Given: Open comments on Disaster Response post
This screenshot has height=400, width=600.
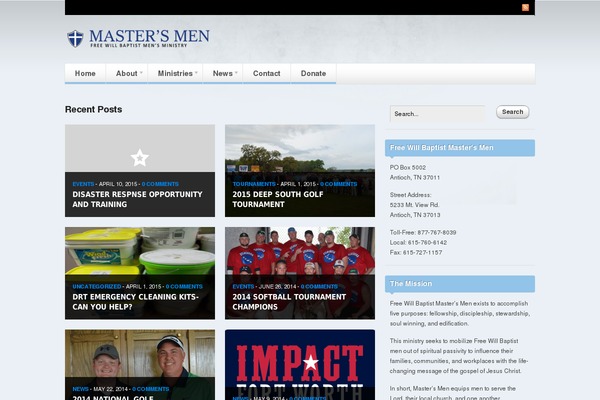Looking at the screenshot, I should (x=160, y=184).
